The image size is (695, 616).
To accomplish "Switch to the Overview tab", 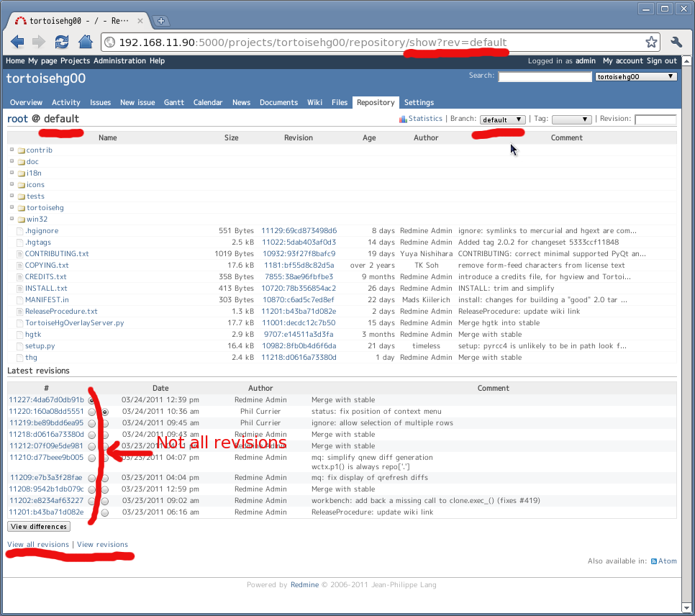I will pyautogui.click(x=26, y=102).
